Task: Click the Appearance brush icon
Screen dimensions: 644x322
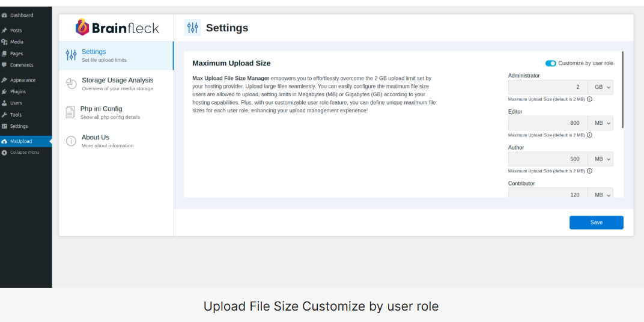Action: point(4,80)
